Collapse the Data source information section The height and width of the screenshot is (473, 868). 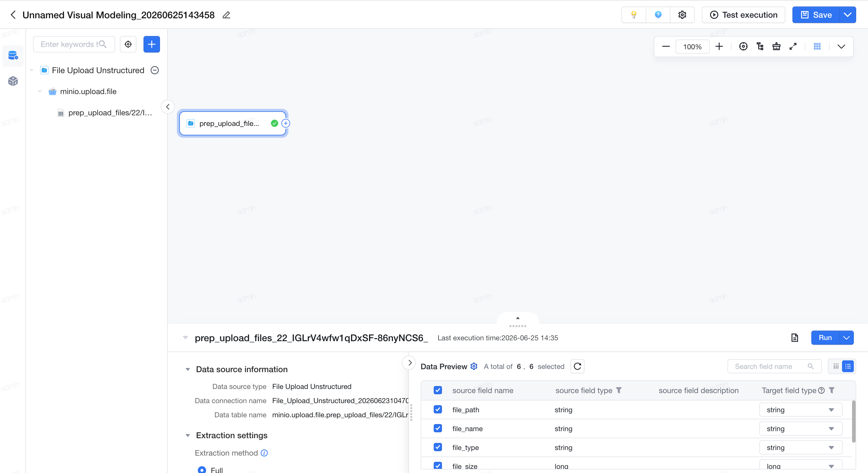coord(188,369)
